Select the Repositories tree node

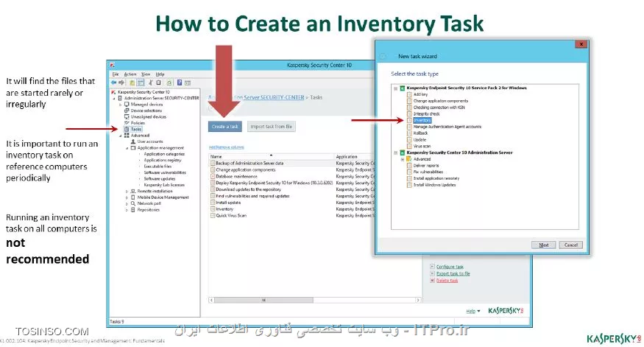point(148,210)
